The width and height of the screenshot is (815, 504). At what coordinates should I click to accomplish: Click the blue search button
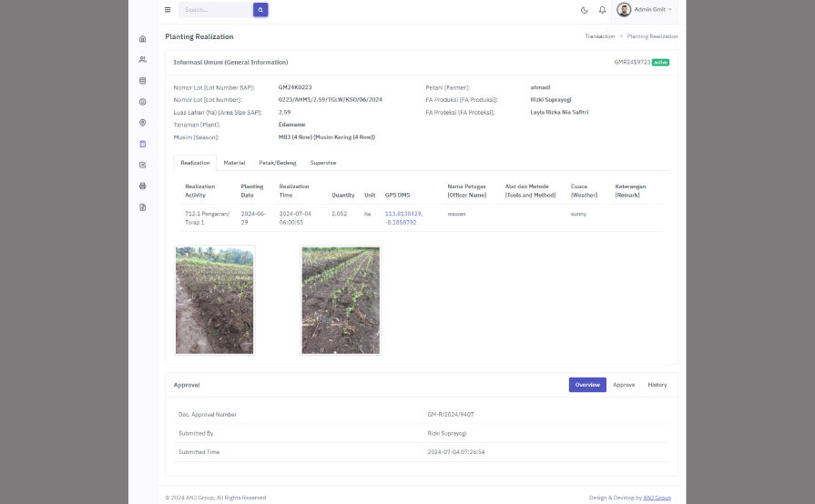[260, 10]
